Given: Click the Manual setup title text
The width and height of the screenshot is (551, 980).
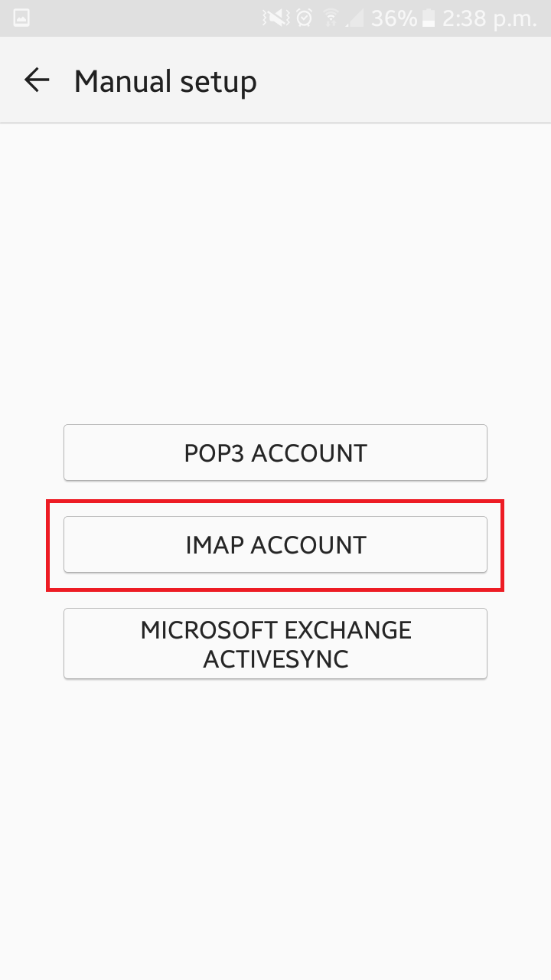Looking at the screenshot, I should [165, 81].
